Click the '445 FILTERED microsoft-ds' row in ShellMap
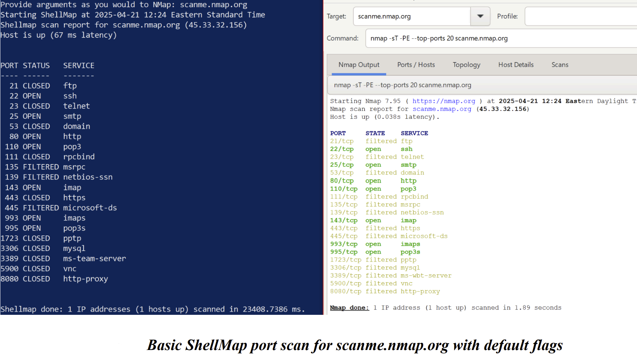 61,208
